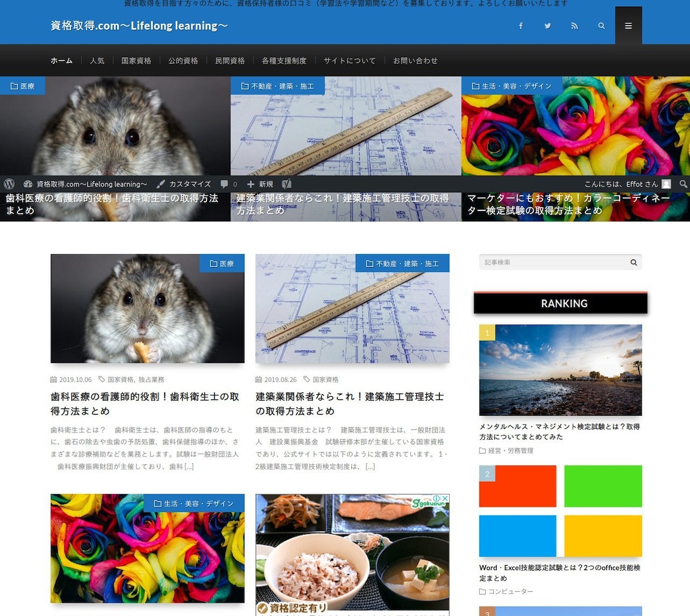Click the 医療 category label on hero slider
Viewport: 690px width, 616px height.
[x=23, y=86]
